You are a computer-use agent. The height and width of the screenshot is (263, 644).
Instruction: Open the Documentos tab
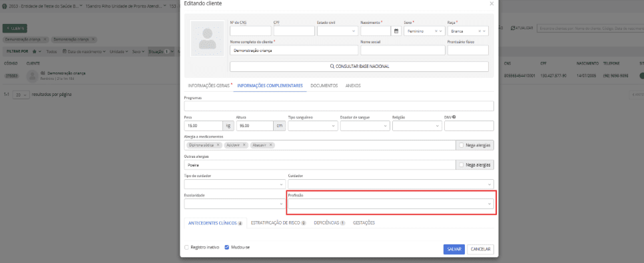(324, 86)
